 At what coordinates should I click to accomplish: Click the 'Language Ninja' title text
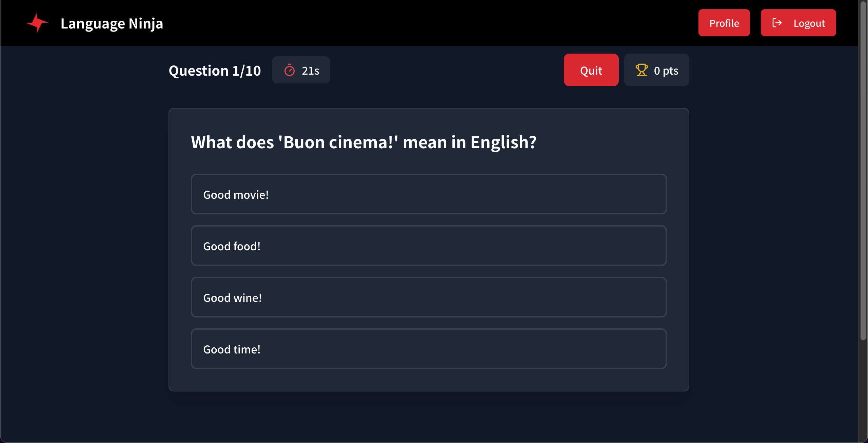(112, 23)
